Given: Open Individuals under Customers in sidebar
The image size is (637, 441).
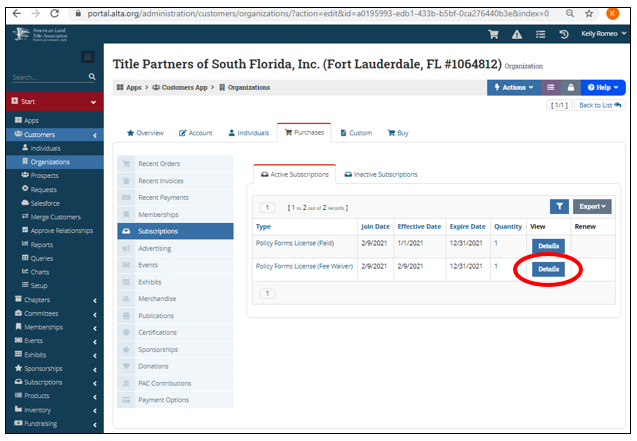Looking at the screenshot, I should pyautogui.click(x=55, y=148).
